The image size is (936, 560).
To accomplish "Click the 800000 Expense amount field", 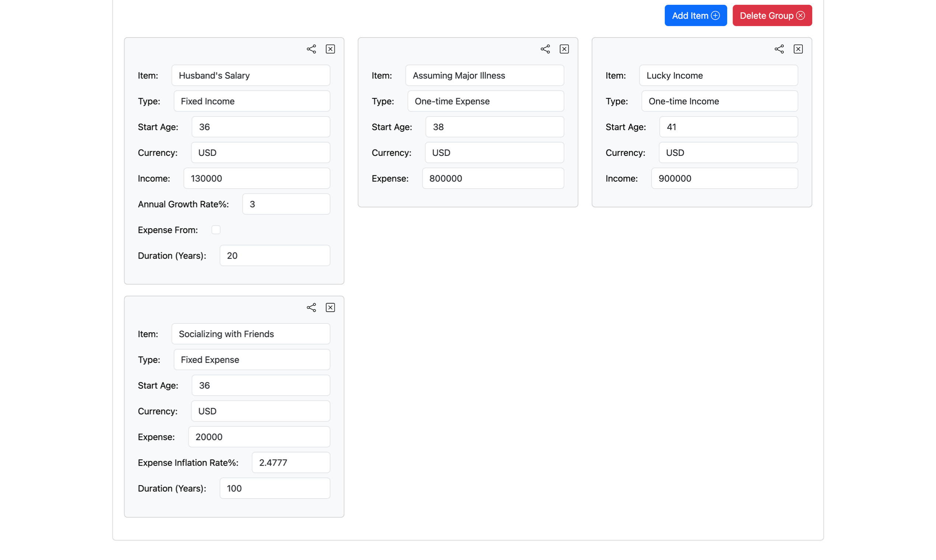I will click(493, 178).
